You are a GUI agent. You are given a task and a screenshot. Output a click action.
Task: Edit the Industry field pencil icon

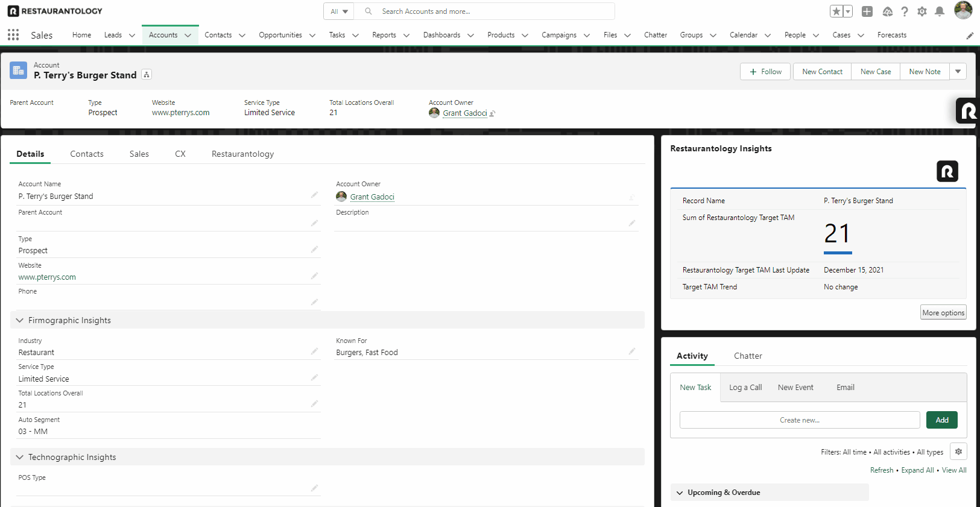pos(314,351)
